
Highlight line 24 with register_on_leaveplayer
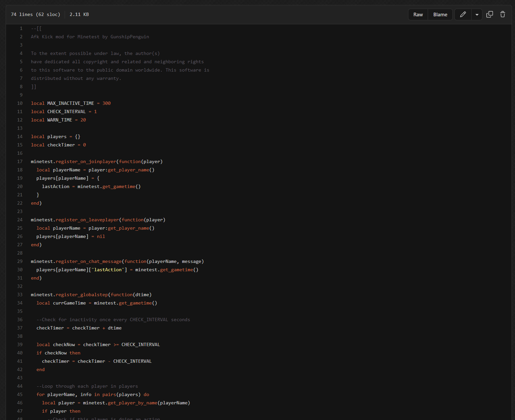point(20,220)
